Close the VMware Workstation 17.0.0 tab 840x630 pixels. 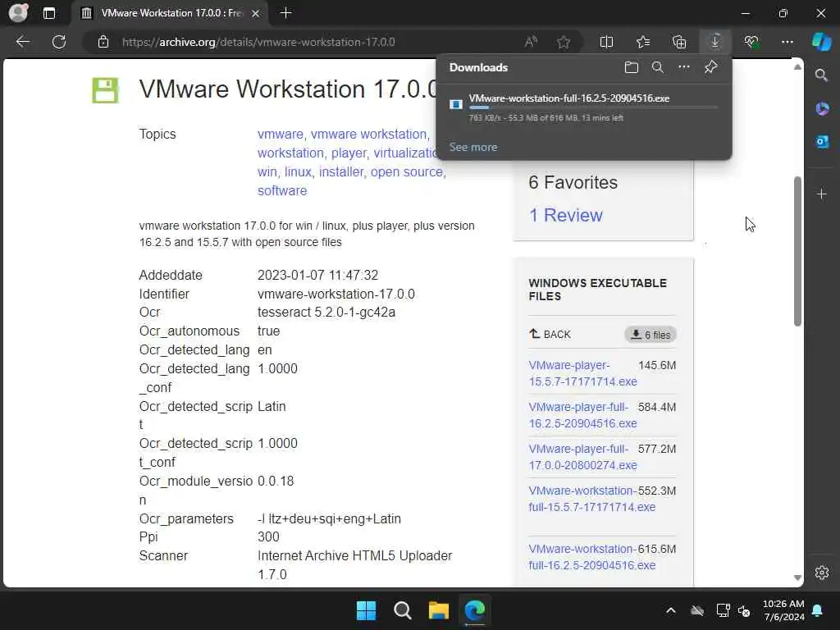tap(256, 13)
